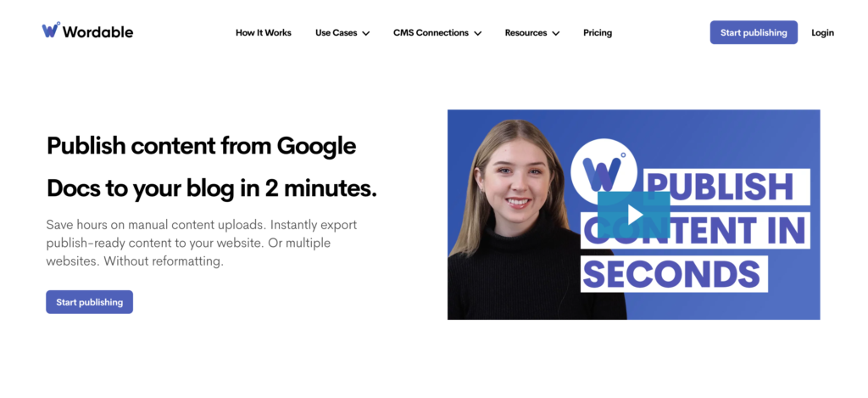This screenshot has width=868, height=398.
Task: Expand the CMS Connections chevron arrow
Action: [x=478, y=33]
